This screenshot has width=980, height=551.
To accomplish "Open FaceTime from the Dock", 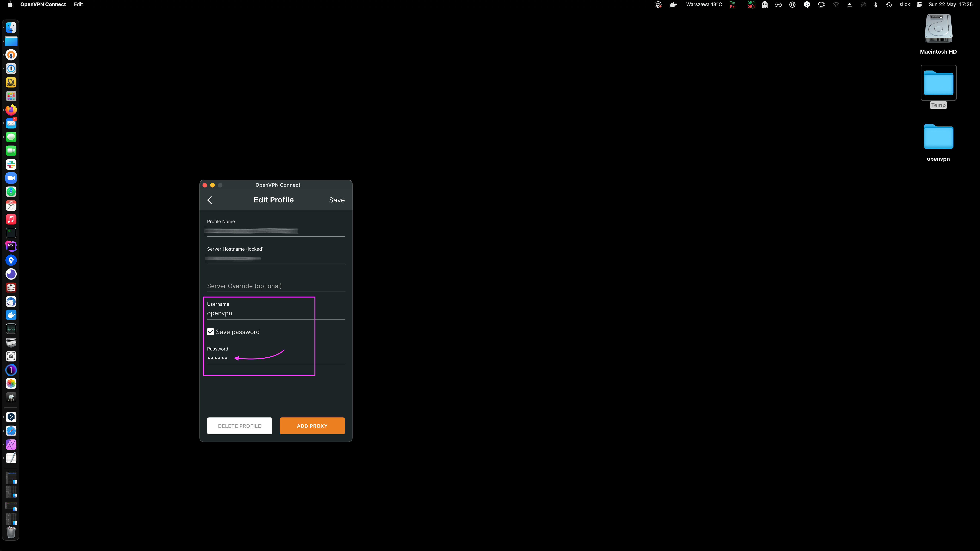I will point(11,151).
